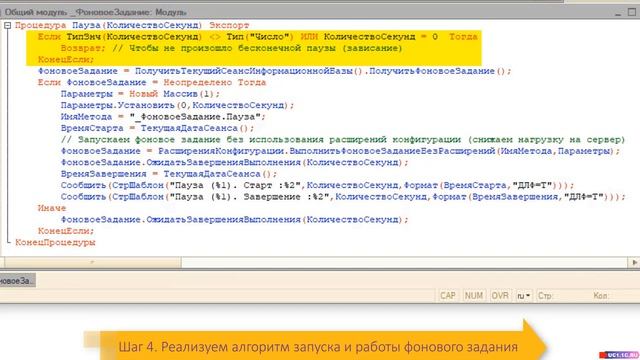Click the line 'Процедура Пауза(КоличествоСекунд) Экспорт'
The height and width of the screenshot is (360, 640).
point(132,25)
